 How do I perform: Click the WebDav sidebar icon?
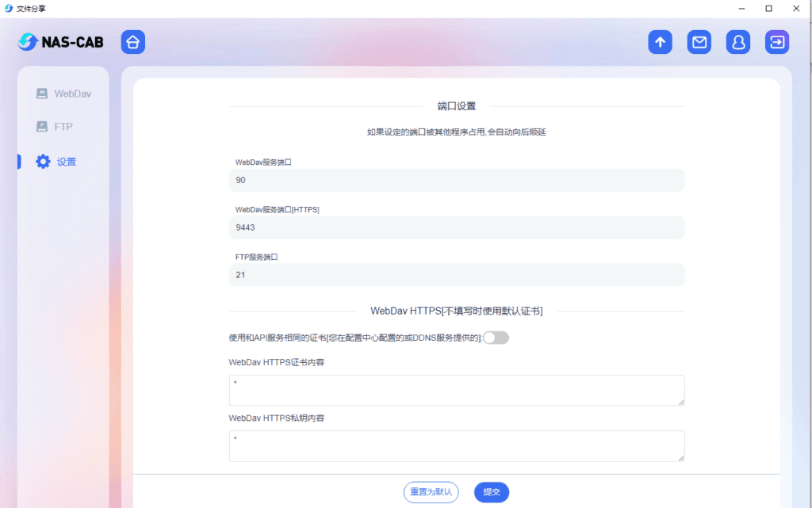coord(42,94)
